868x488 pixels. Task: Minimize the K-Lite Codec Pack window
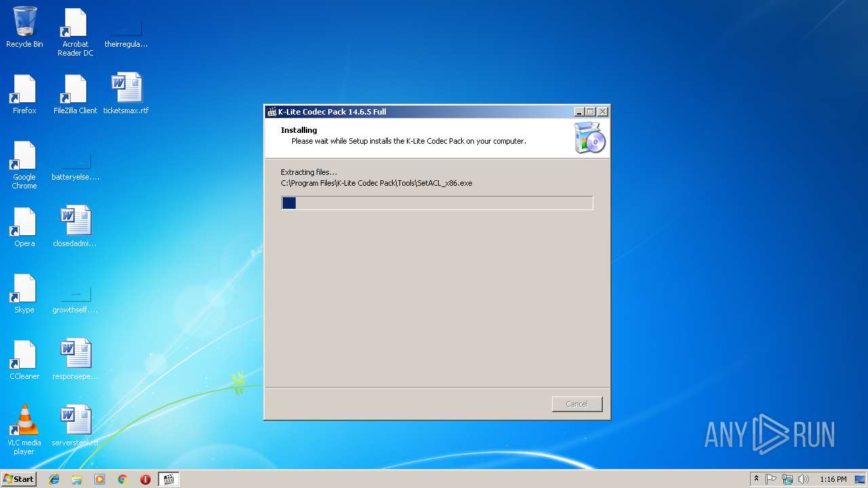(579, 112)
